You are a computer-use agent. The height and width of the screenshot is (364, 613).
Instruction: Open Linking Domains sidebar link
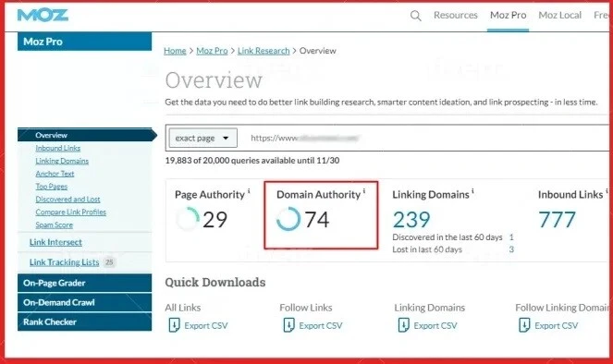62,161
